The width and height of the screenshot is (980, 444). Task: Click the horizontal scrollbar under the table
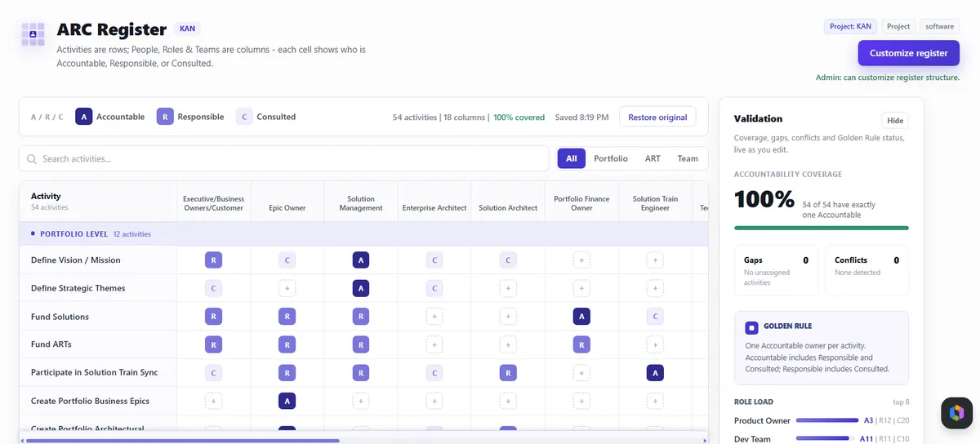coord(182,441)
